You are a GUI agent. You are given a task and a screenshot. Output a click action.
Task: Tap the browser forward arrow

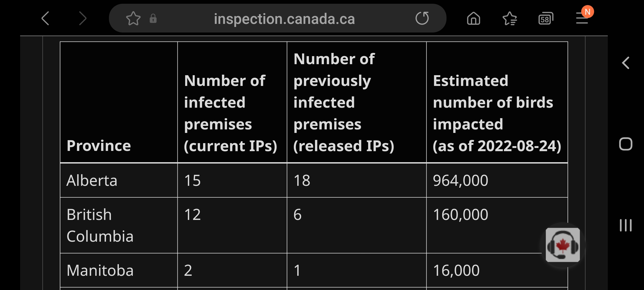coord(83,19)
